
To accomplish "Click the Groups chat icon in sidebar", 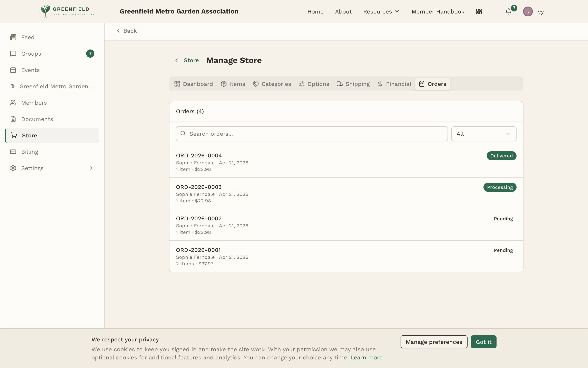I will point(13,54).
